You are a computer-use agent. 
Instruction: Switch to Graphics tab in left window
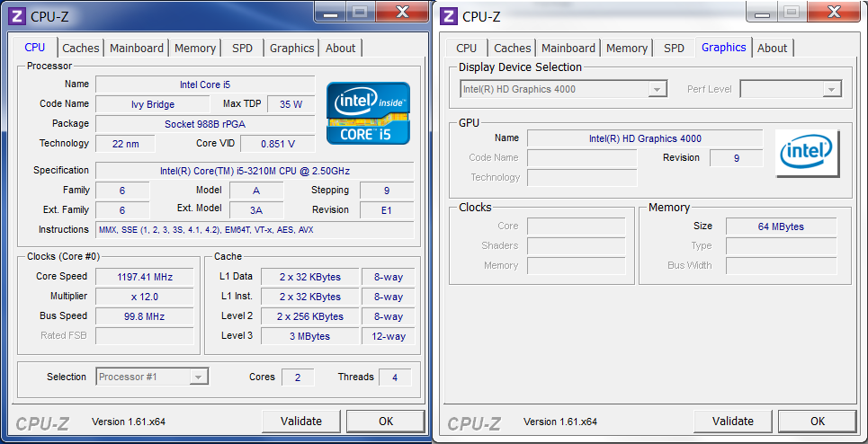291,49
